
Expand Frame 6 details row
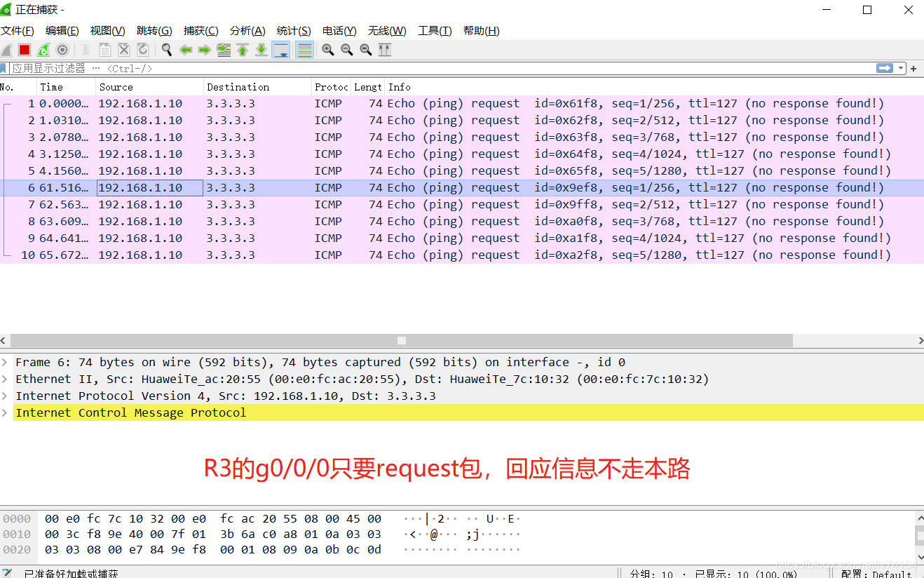(x=5, y=362)
